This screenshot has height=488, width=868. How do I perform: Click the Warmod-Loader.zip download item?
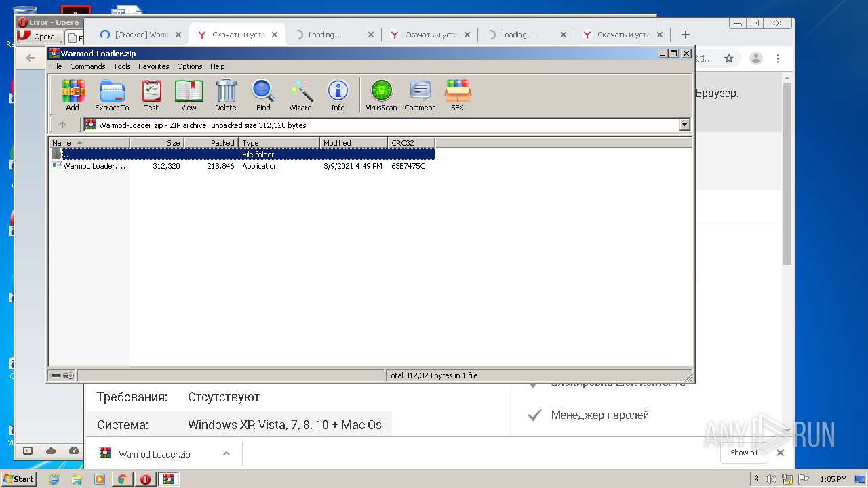[155, 454]
